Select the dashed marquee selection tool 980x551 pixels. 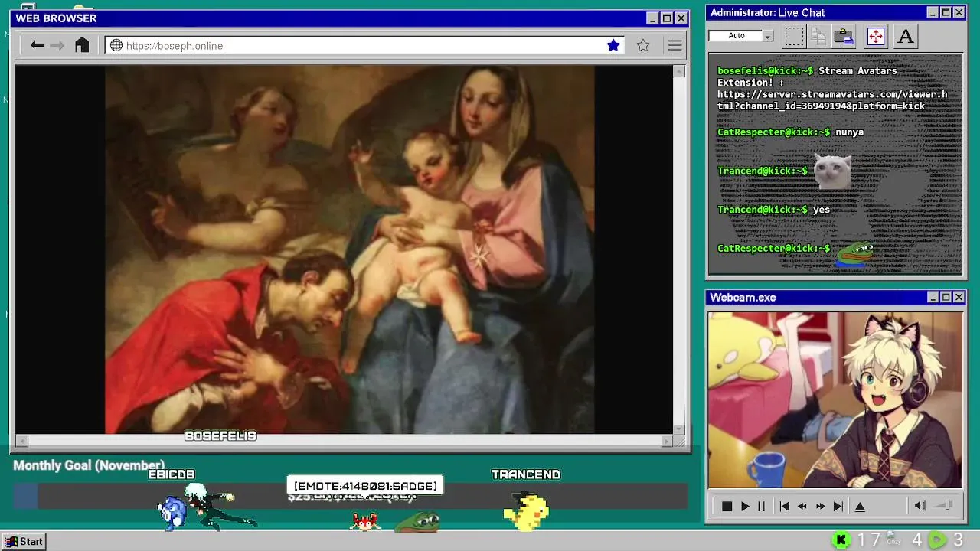pos(795,36)
